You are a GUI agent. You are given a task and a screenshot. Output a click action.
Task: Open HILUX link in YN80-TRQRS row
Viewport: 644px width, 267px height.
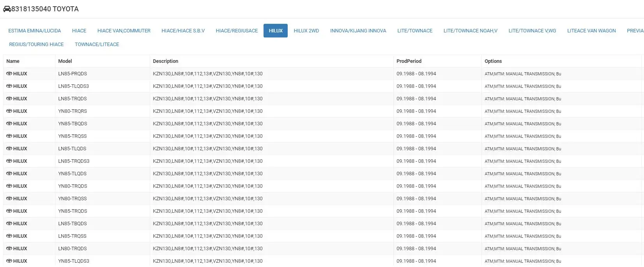point(20,111)
